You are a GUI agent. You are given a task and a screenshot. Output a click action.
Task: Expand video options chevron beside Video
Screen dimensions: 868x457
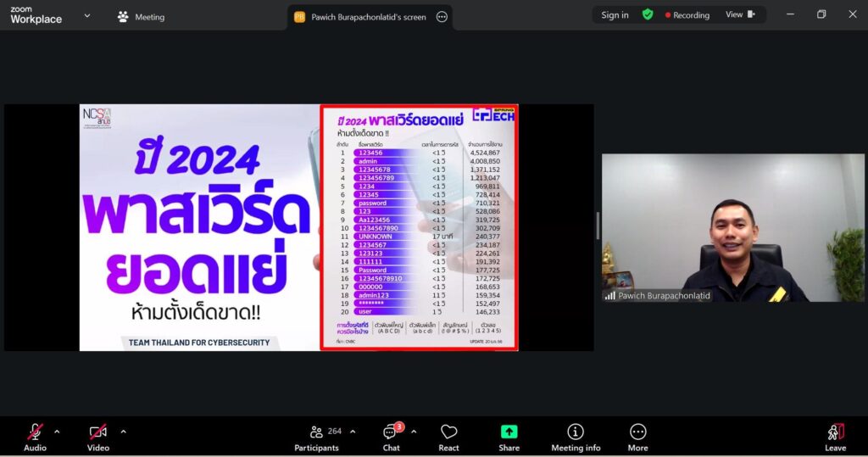click(123, 432)
